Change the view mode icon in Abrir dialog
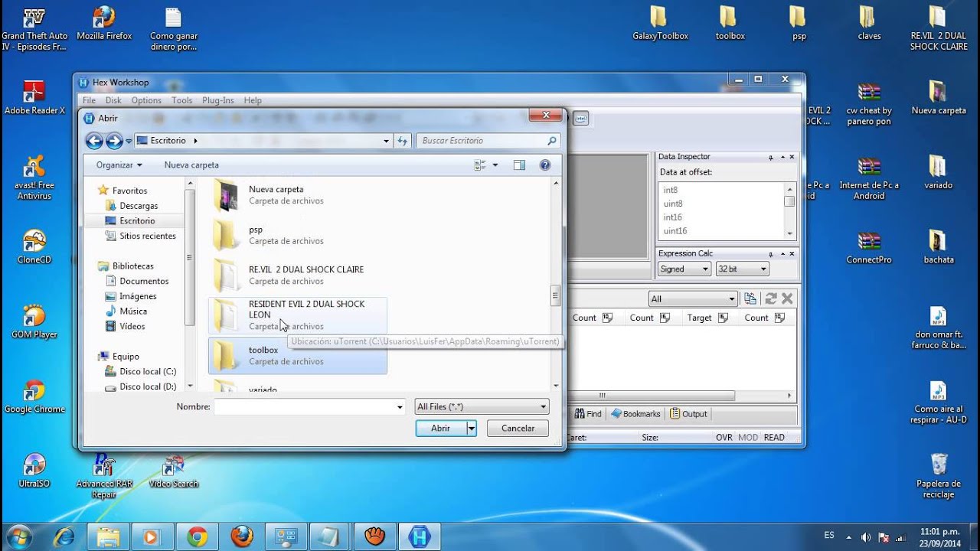 (x=480, y=165)
